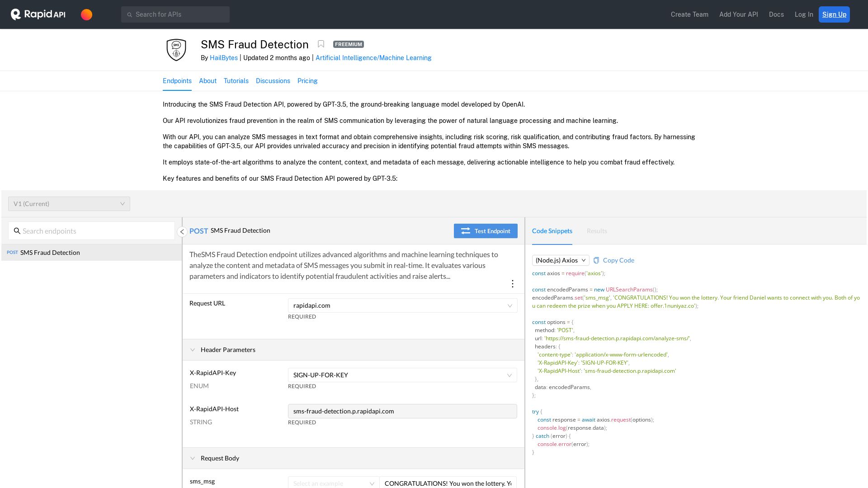
Task: Open the three-dot endpoint options menu
Action: (x=512, y=284)
